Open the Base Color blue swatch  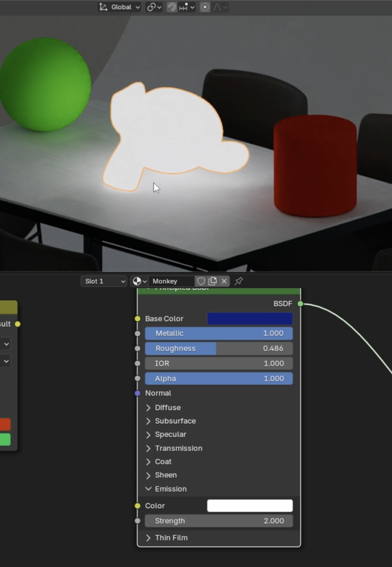250,318
